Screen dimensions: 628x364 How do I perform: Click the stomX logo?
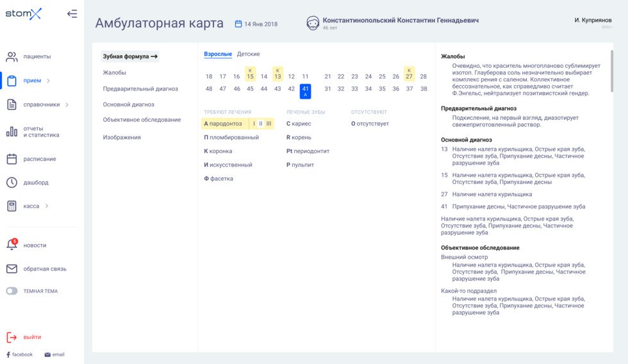pyautogui.click(x=23, y=13)
